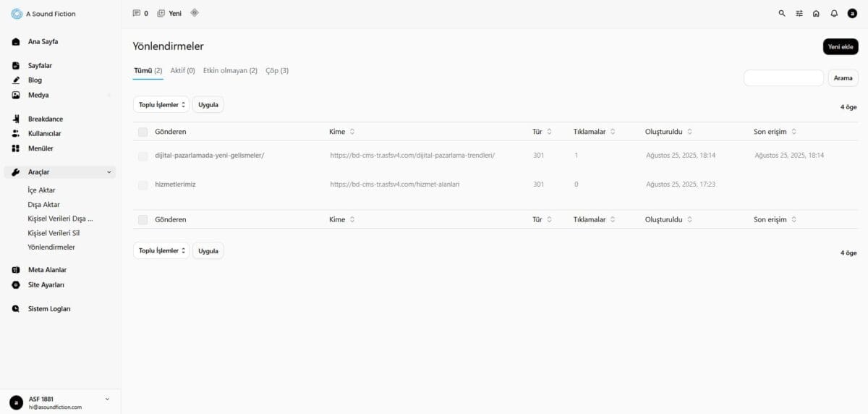This screenshot has width=868, height=414.
Task: Click the Yeni ekle button
Action: 841,46
